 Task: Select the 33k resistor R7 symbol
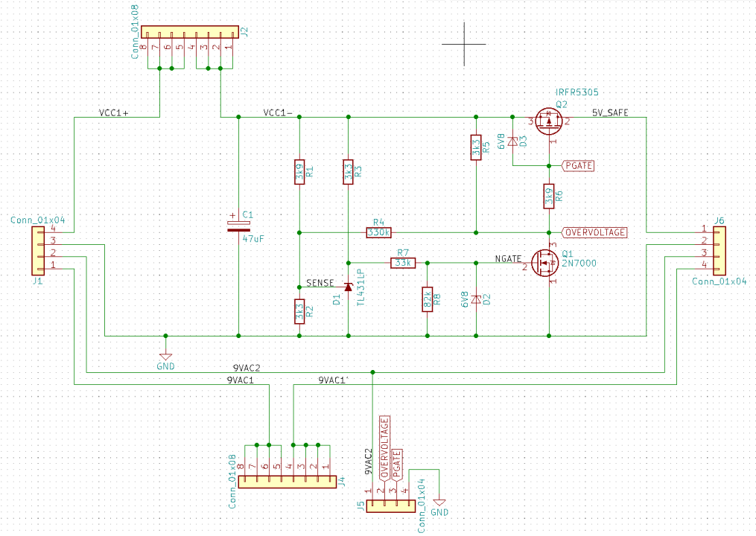click(x=402, y=262)
